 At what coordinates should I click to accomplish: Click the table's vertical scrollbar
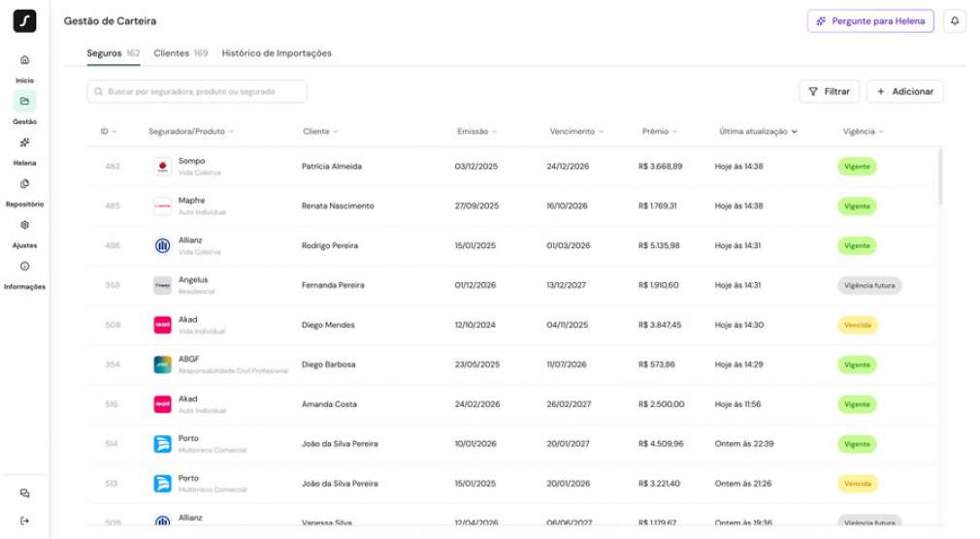click(939, 176)
